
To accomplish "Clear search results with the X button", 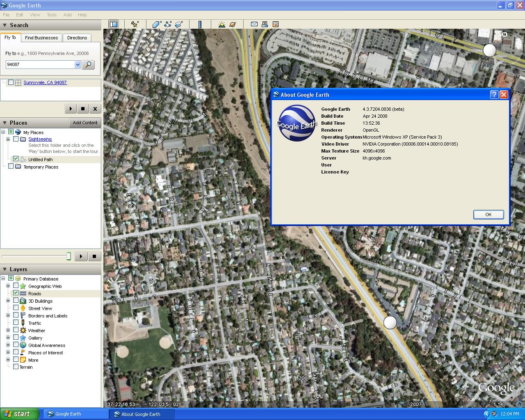I will point(95,109).
